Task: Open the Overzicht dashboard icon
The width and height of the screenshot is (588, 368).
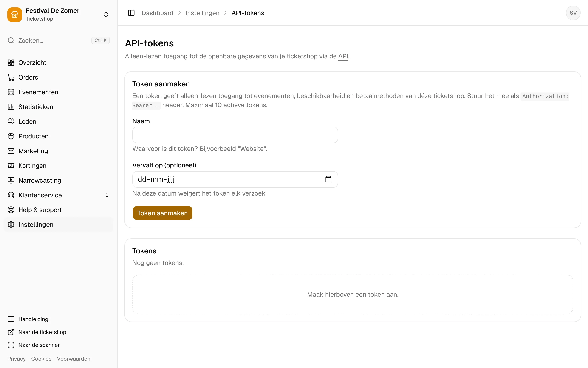Action: coord(11,63)
